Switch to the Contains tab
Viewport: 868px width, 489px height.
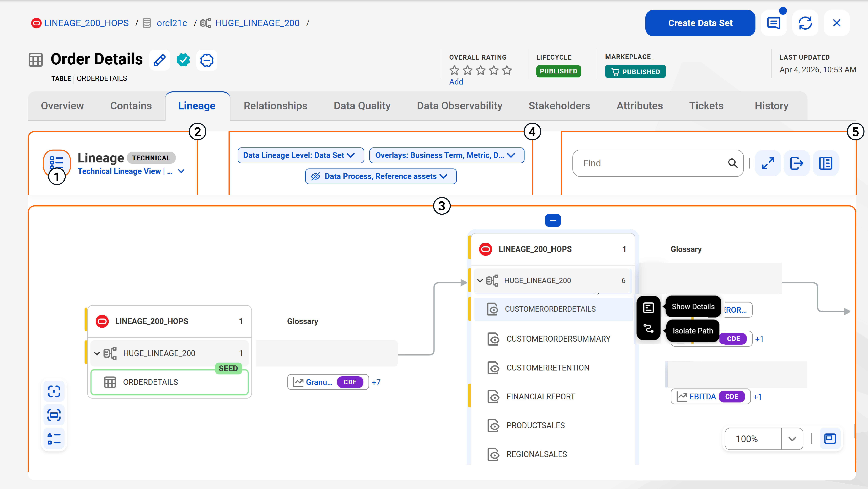click(x=131, y=106)
